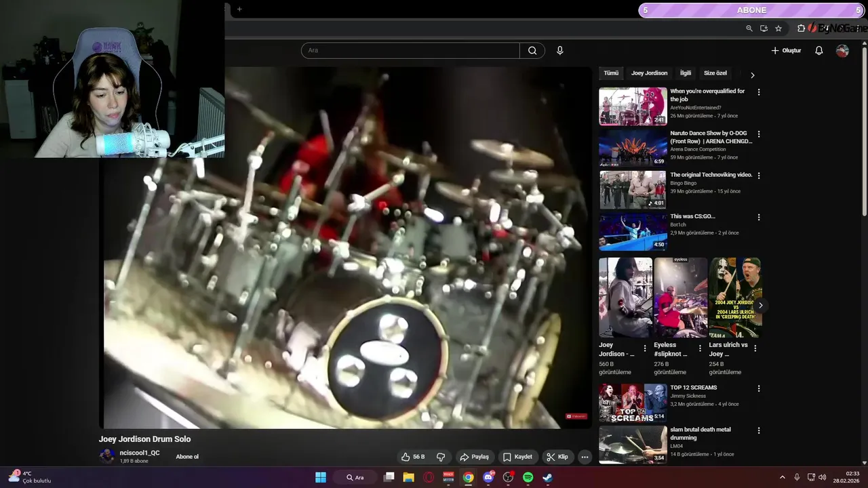Click the YouTube search magnifier button
The image size is (868, 488).
coord(532,50)
